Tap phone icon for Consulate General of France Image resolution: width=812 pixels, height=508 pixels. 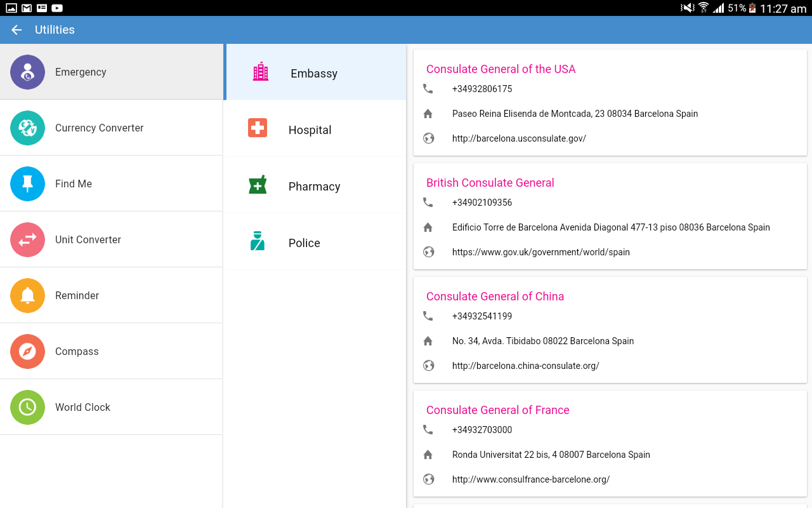[428, 430]
